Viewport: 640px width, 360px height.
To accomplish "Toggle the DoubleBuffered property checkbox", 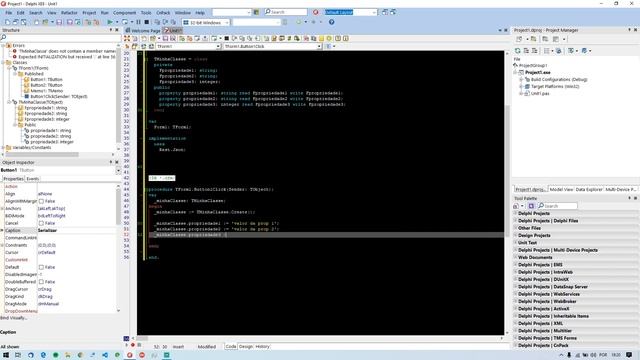I will [x=41, y=282].
